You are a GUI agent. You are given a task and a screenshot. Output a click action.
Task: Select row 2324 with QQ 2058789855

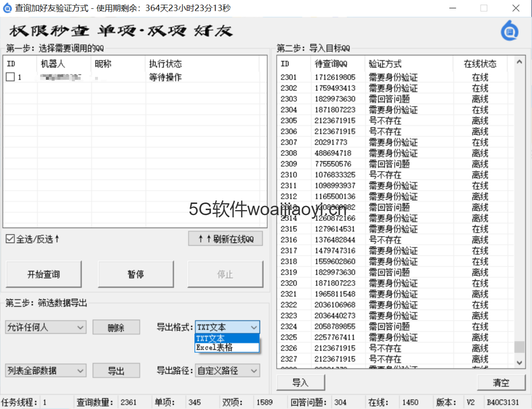pos(395,326)
